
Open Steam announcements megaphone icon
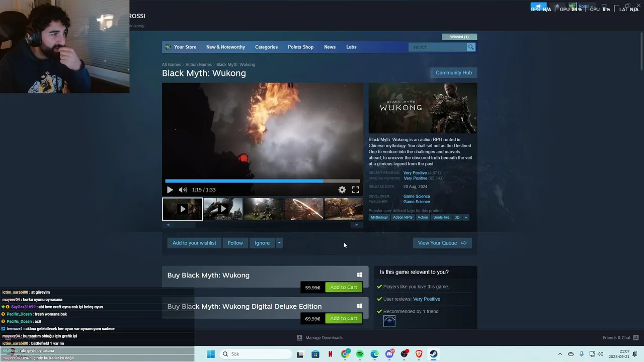point(538,7)
